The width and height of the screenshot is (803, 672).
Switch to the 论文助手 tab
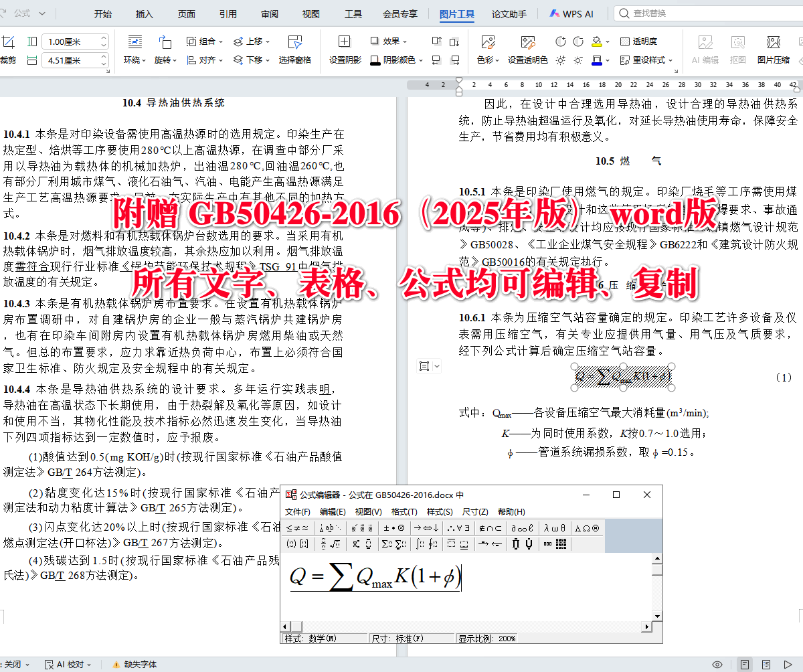(x=509, y=13)
